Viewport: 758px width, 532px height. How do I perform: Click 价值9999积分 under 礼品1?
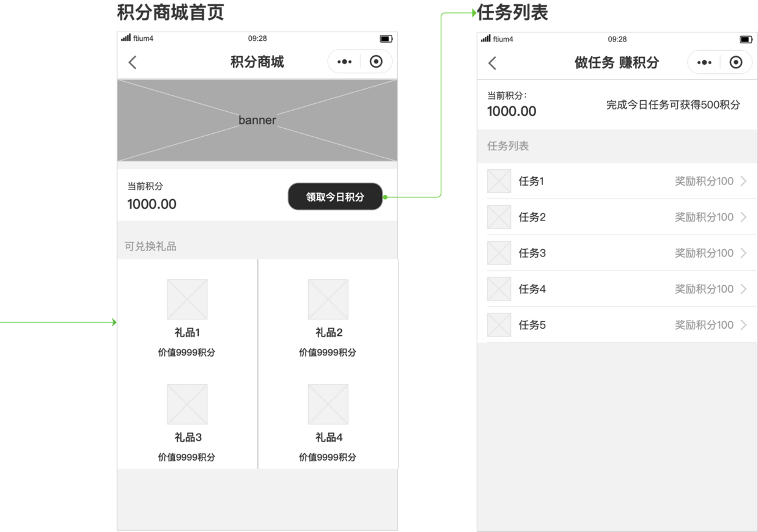[x=187, y=352]
